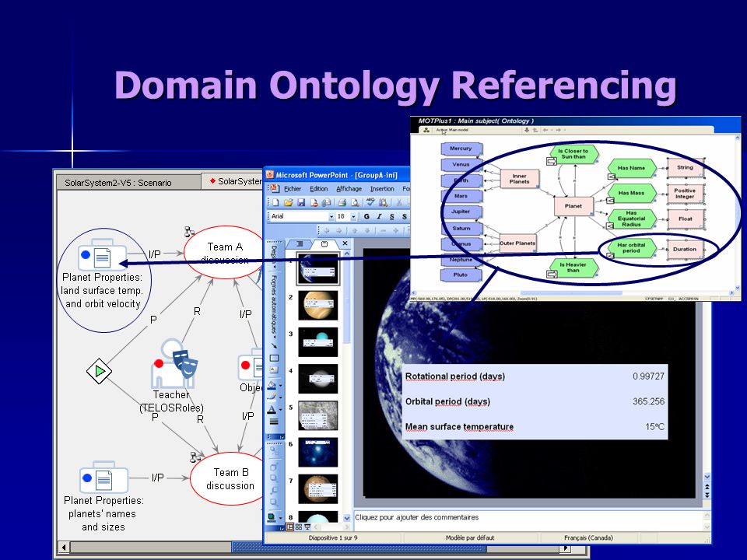Click the green play start diamond icon
This screenshot has width=747, height=560.
99,371
